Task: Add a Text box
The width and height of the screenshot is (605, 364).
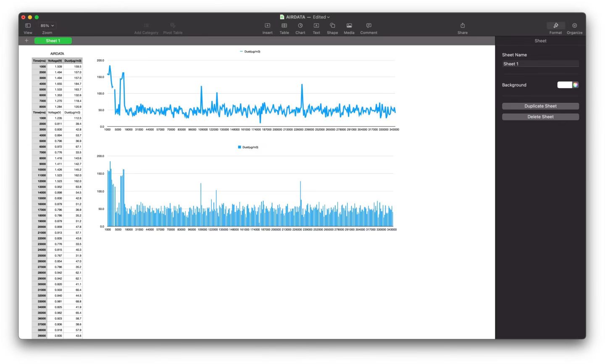Action: (316, 26)
